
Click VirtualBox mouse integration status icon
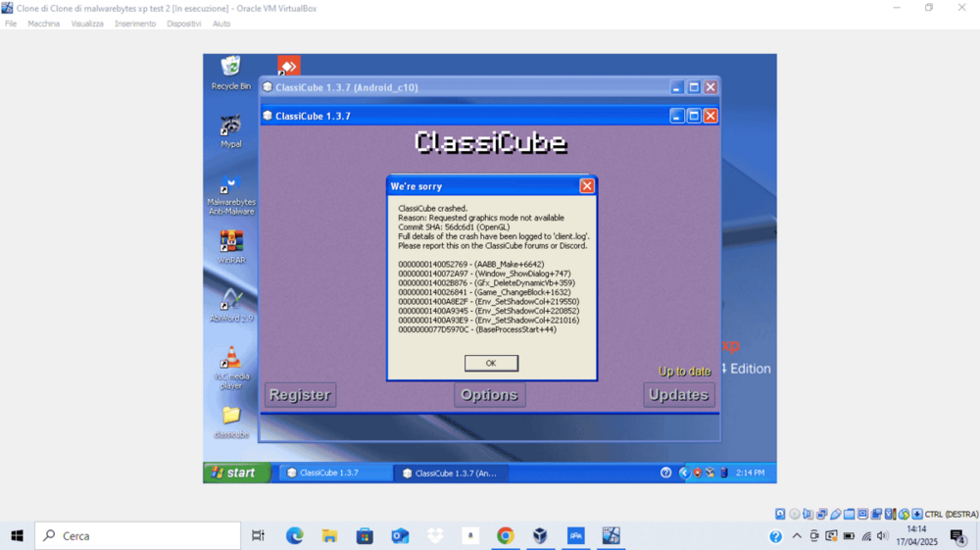point(904,515)
